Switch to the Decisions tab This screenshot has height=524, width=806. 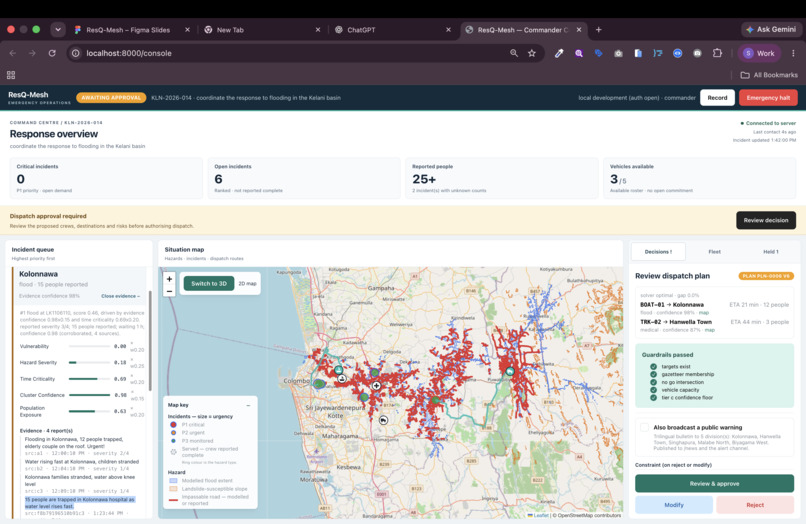tap(658, 251)
